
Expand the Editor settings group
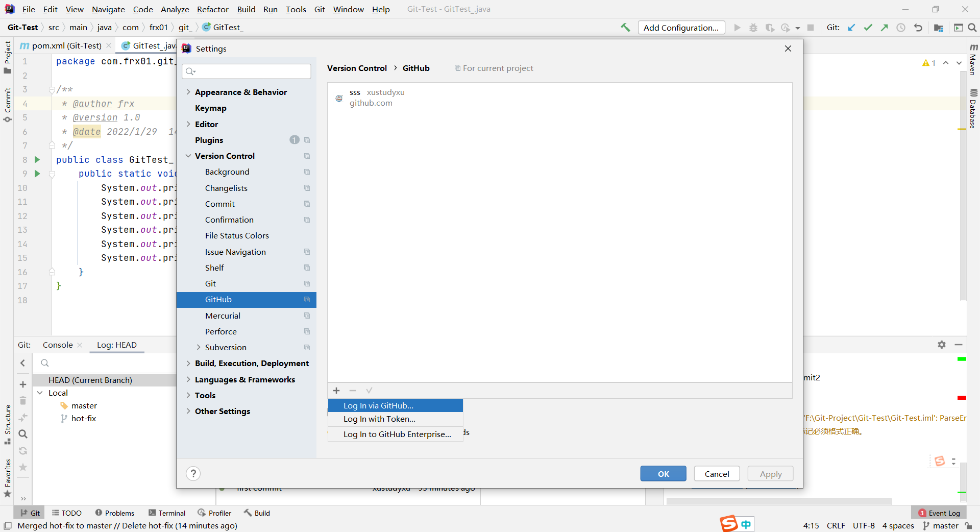coord(188,124)
